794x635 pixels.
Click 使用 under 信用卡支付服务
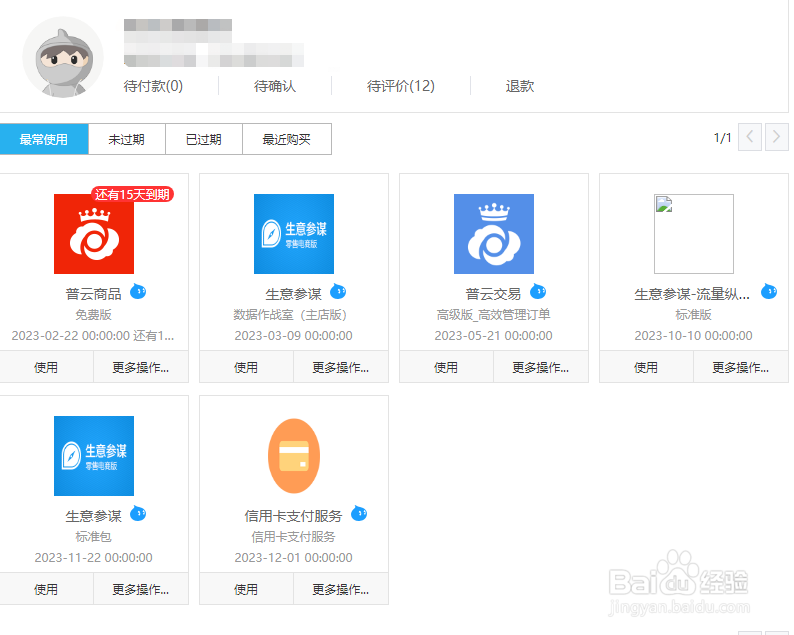pyautogui.click(x=246, y=589)
